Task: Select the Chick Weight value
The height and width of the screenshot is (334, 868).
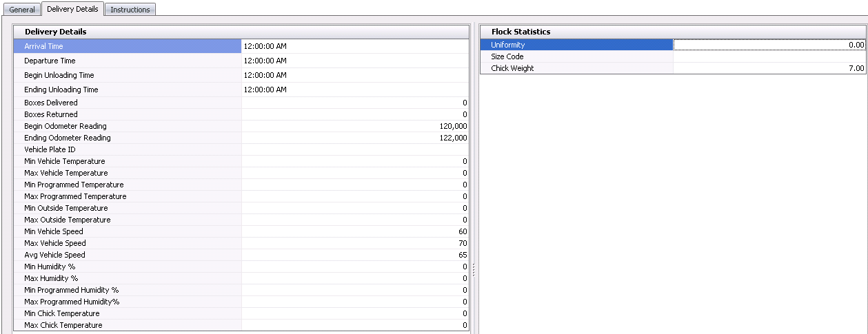Action: 769,68
